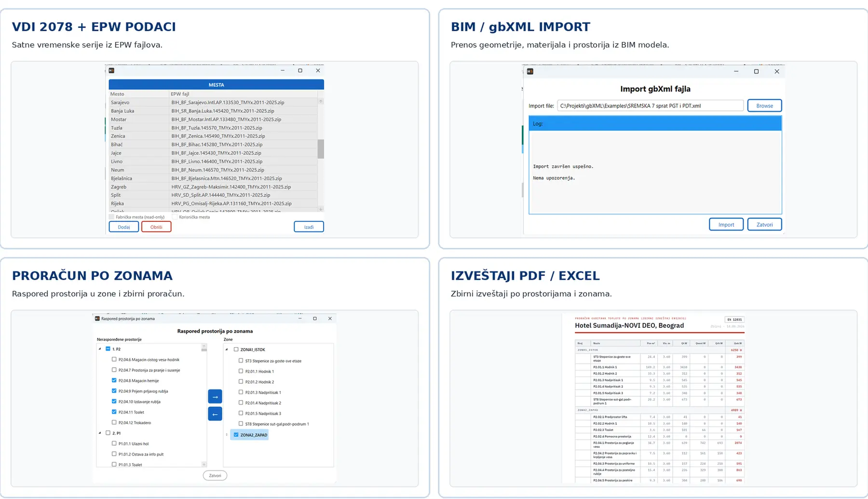Viewport: 868px width, 499px height.
Task: Click ST8 Stepenice sut-gal.podr-podrum 1 row
Action: 277,424
